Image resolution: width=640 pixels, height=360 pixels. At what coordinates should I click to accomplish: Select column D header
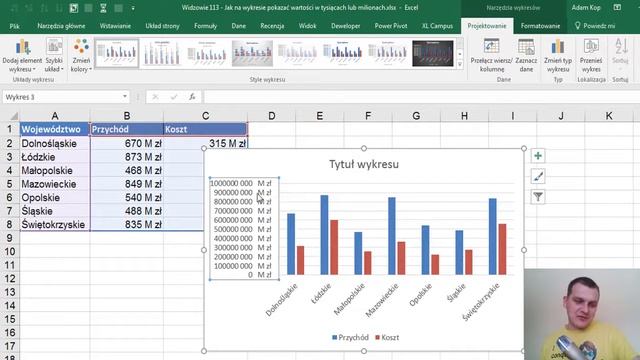tap(271, 116)
